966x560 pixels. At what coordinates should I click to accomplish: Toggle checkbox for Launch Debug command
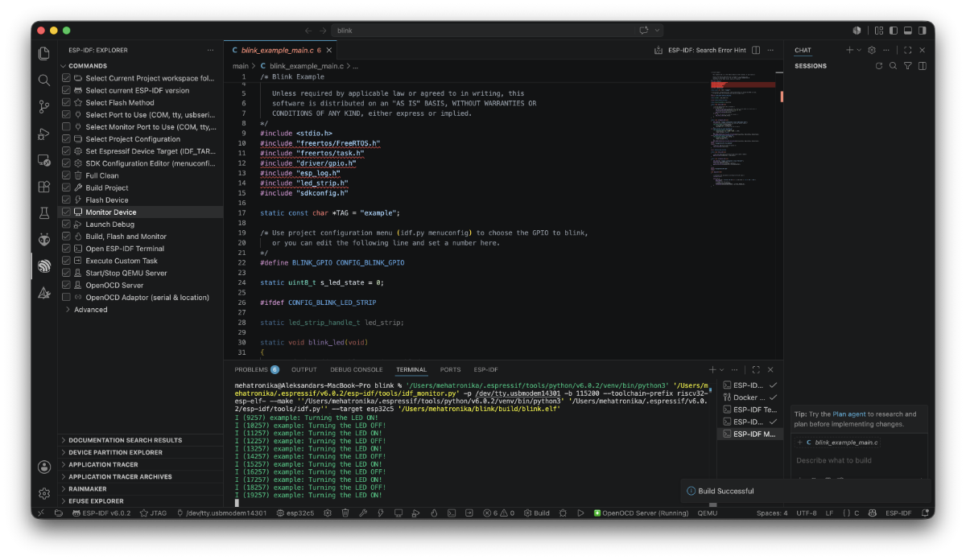pyautogui.click(x=67, y=224)
